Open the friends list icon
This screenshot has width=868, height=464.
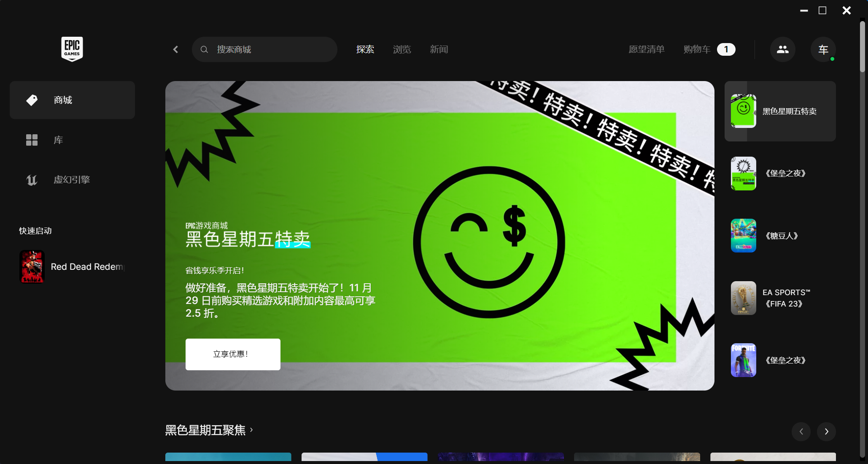point(783,49)
